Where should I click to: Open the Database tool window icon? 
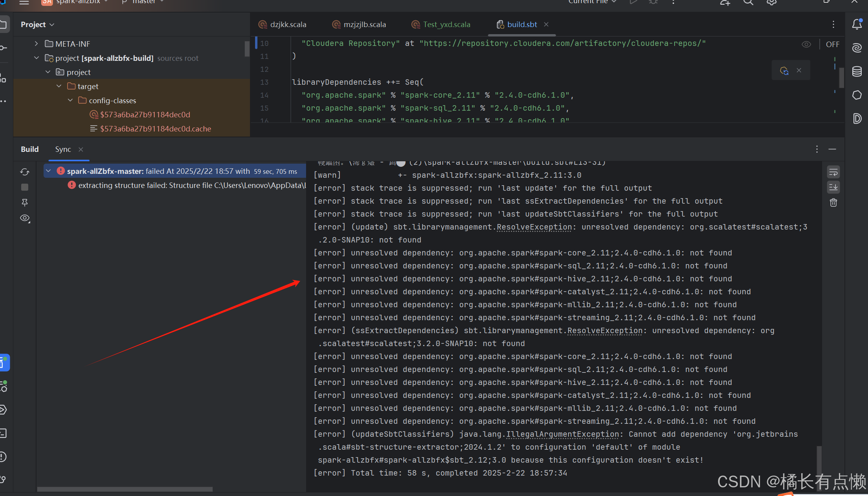pyautogui.click(x=857, y=71)
